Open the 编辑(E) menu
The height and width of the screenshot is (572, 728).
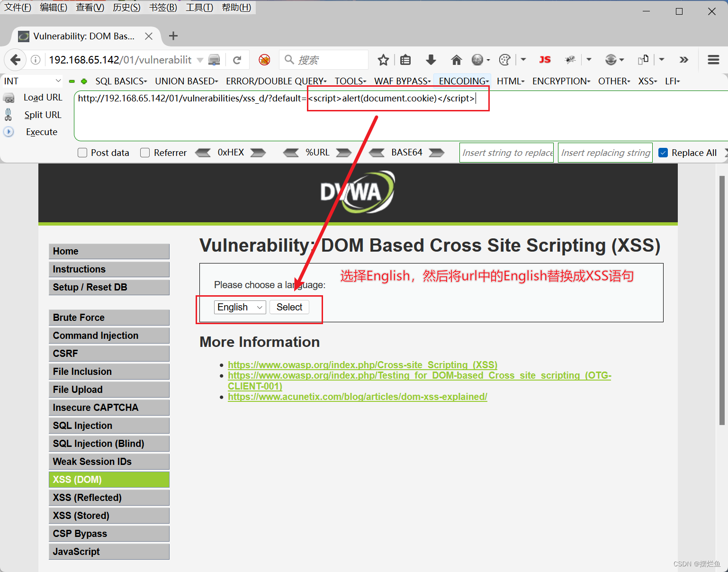coord(54,8)
